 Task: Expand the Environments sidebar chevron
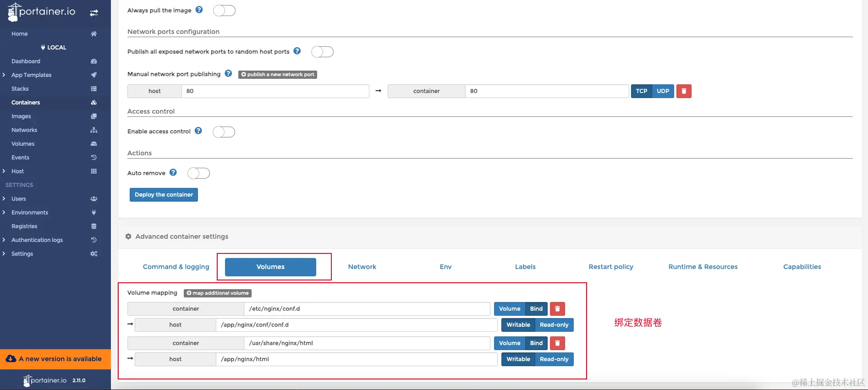(x=4, y=213)
